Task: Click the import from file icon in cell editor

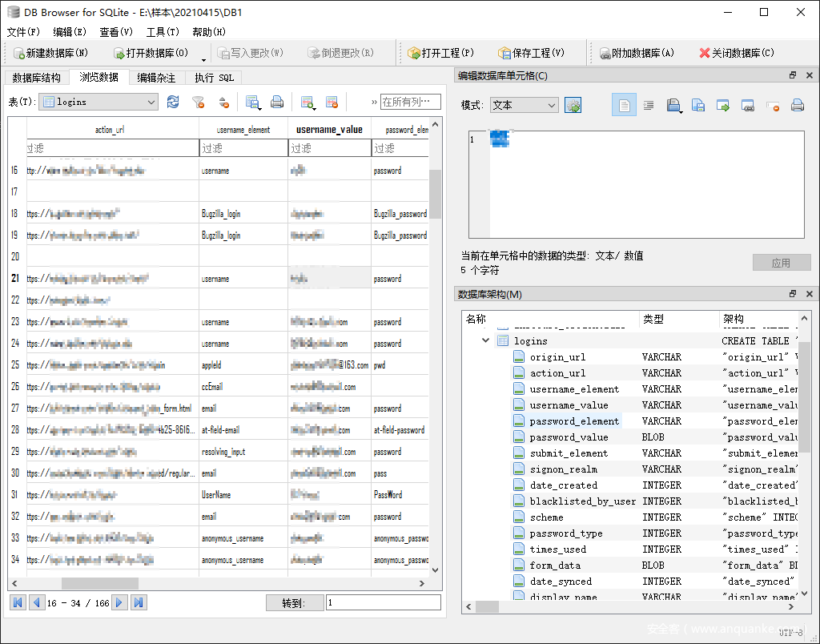Action: (x=674, y=105)
